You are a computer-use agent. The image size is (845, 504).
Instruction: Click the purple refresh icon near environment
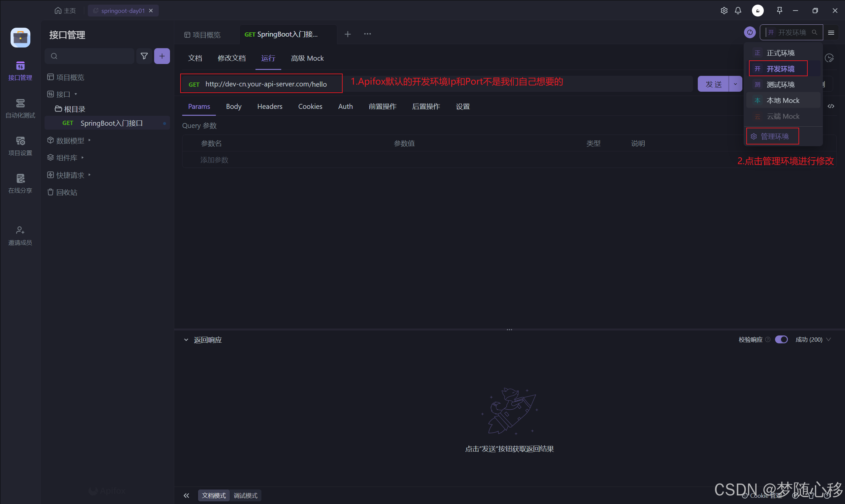[750, 33]
